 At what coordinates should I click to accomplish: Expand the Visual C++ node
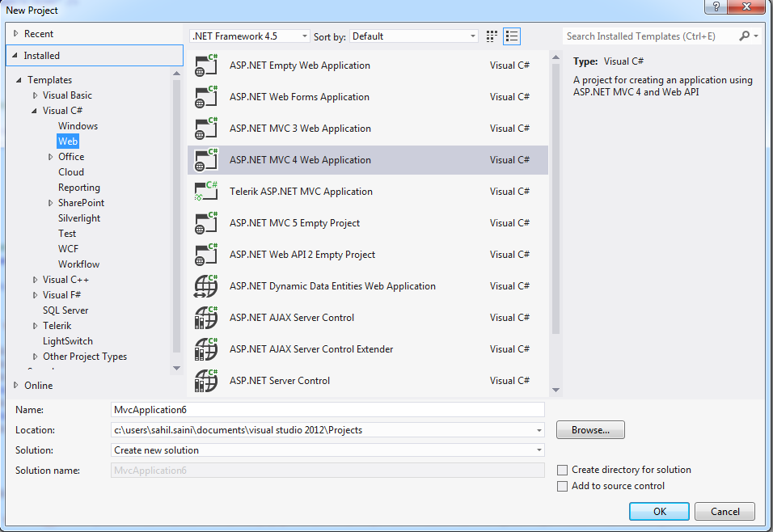tap(35, 280)
